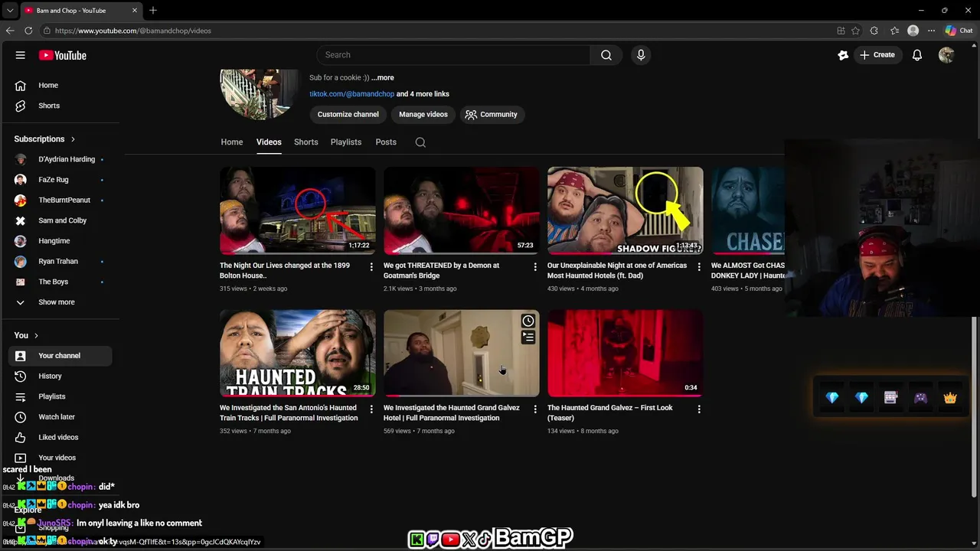The width and height of the screenshot is (980, 551).
Task: Open Your channel in the sidebar
Action: (60, 356)
